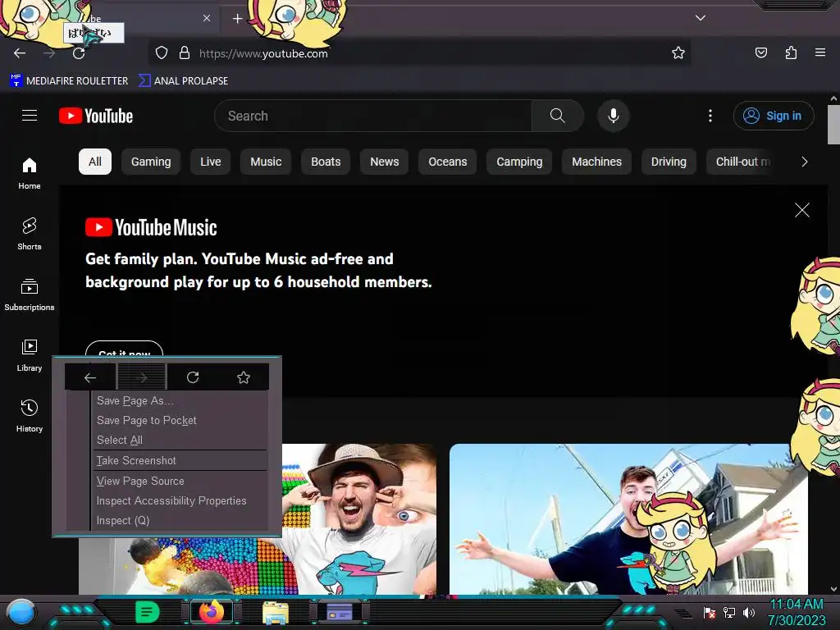Choose Save Page to Pocket
Screen dimensions: 840x630
pos(179,421)
